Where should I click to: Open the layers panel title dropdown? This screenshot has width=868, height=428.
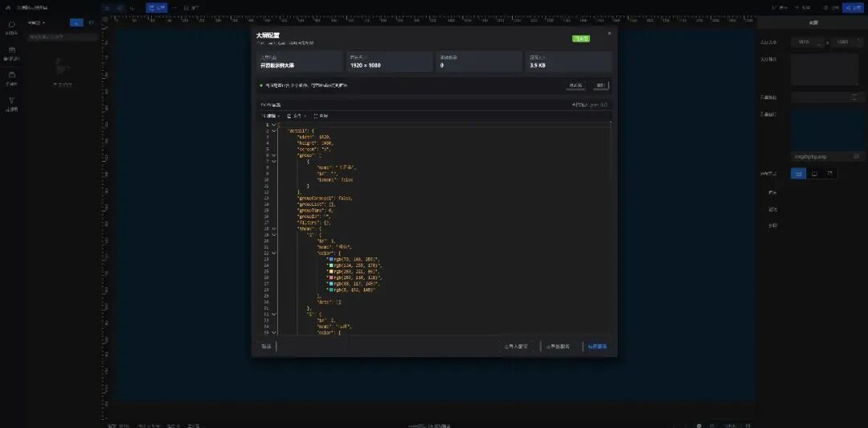[x=36, y=23]
